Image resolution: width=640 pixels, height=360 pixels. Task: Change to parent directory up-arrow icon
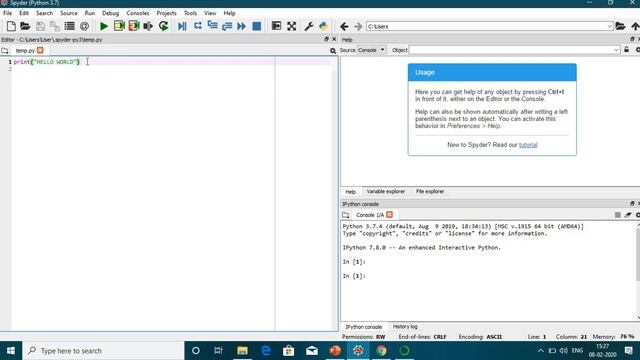coord(635,26)
